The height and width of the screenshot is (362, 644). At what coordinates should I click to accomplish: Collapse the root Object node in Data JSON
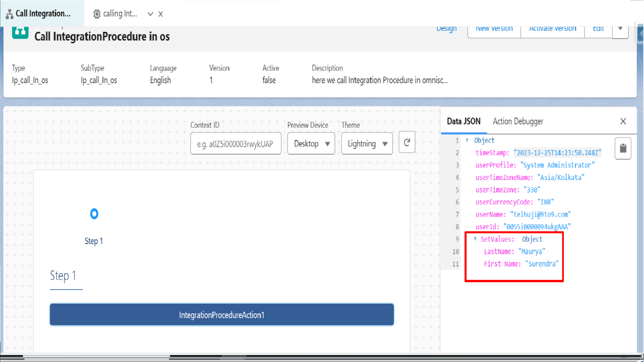(x=467, y=140)
